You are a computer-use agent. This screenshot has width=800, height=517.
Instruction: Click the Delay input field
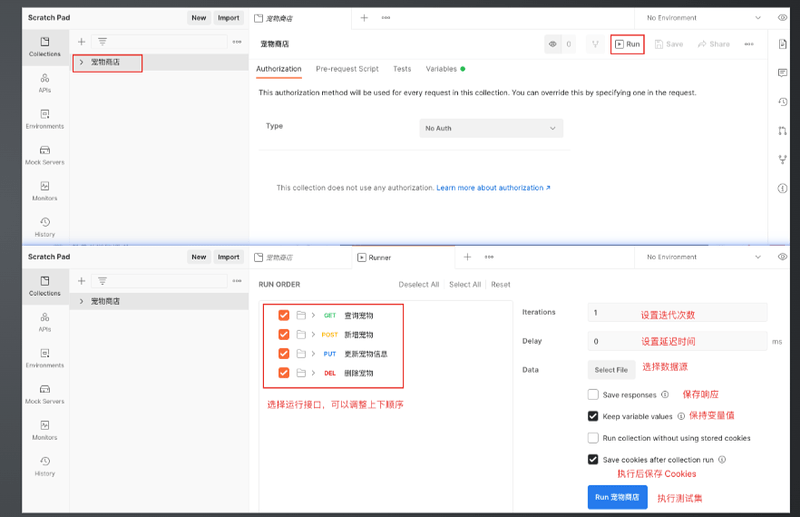tap(678, 341)
